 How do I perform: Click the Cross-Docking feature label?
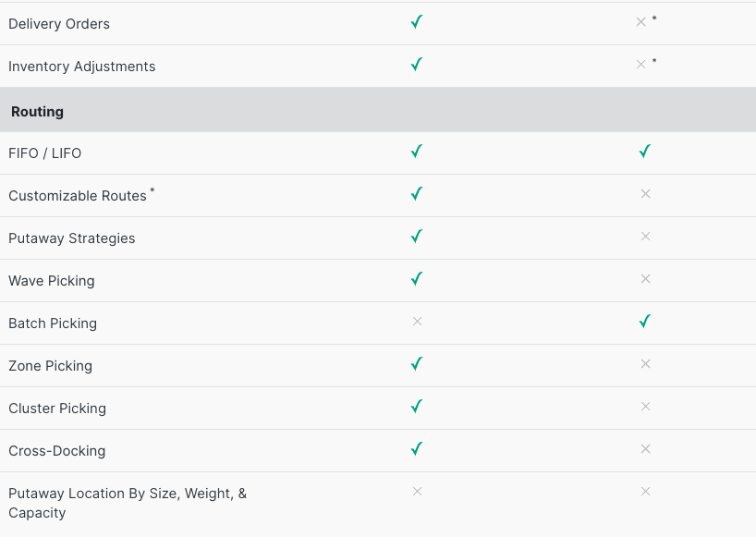pyautogui.click(x=57, y=451)
